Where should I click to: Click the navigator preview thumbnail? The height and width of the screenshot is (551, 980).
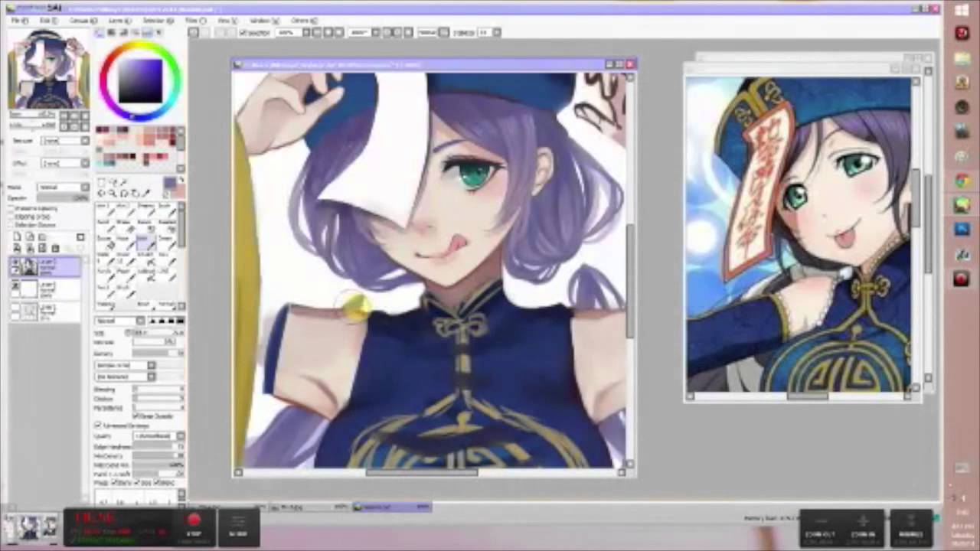(x=47, y=70)
